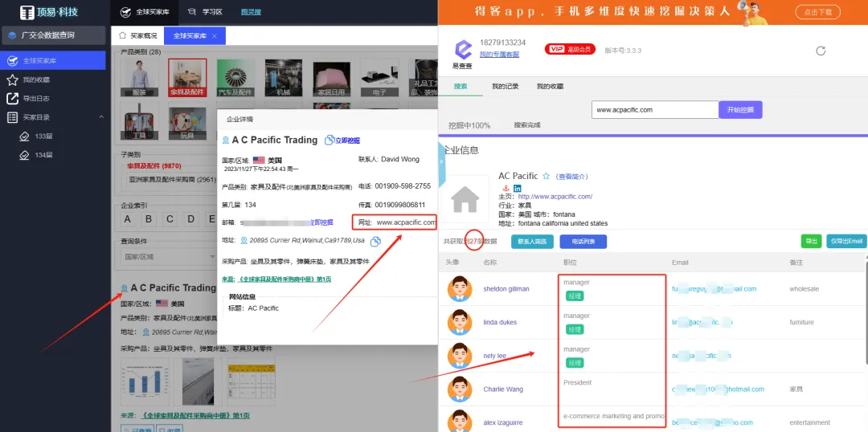Click the red anchor icon under AC Pacific

click(x=506, y=189)
